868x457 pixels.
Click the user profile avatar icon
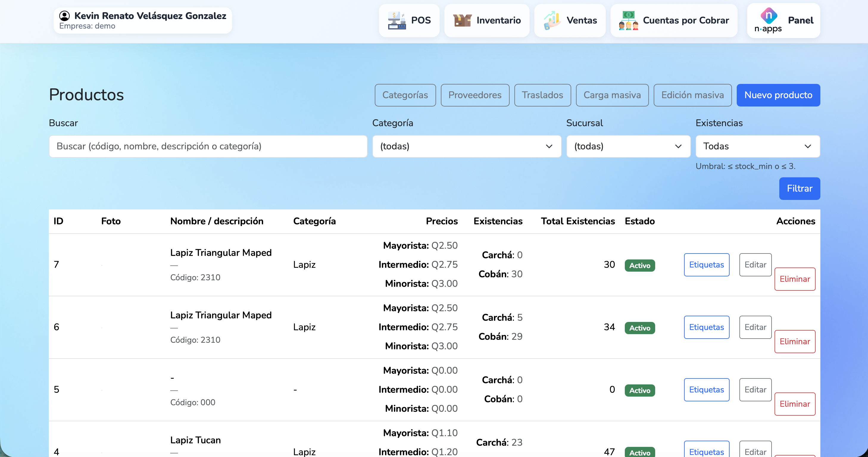(64, 15)
